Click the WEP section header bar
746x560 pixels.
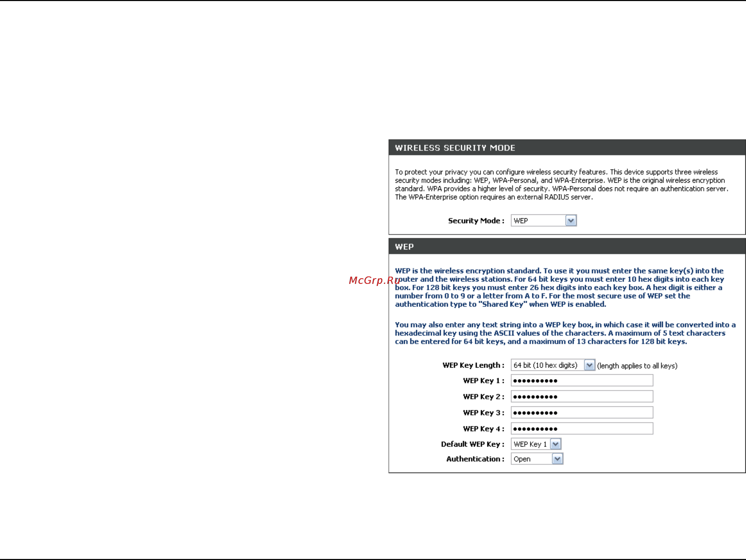567,246
